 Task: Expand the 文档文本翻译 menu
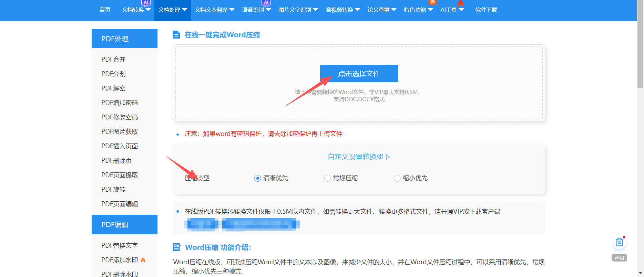(x=214, y=10)
